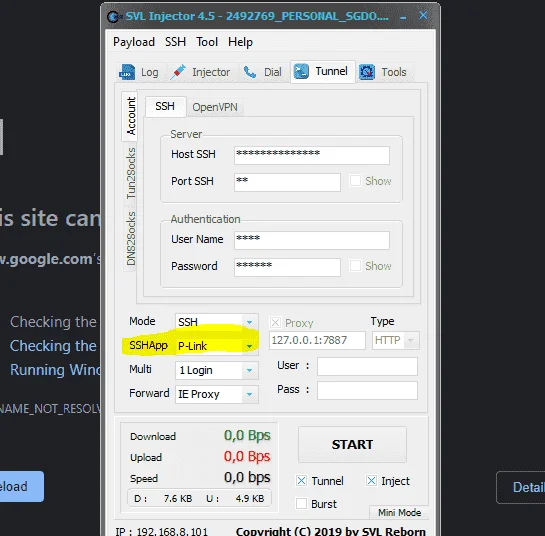Click the Mini Mode button

click(399, 512)
